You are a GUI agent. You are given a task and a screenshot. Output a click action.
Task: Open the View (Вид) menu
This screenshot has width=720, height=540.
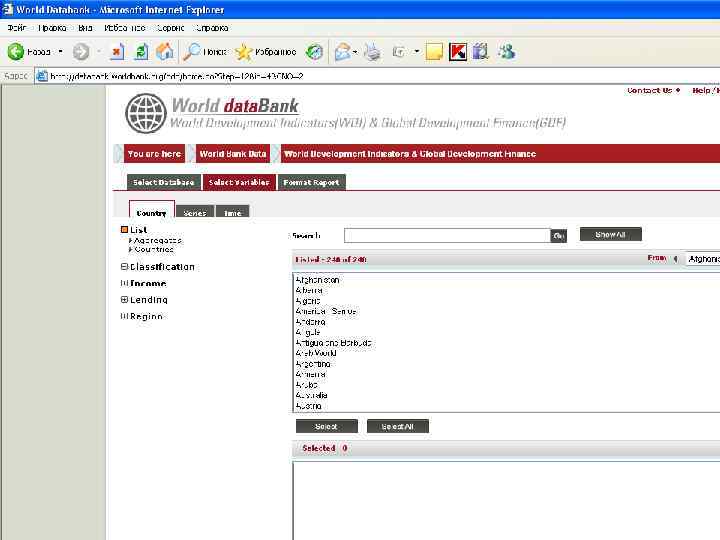tap(85, 28)
